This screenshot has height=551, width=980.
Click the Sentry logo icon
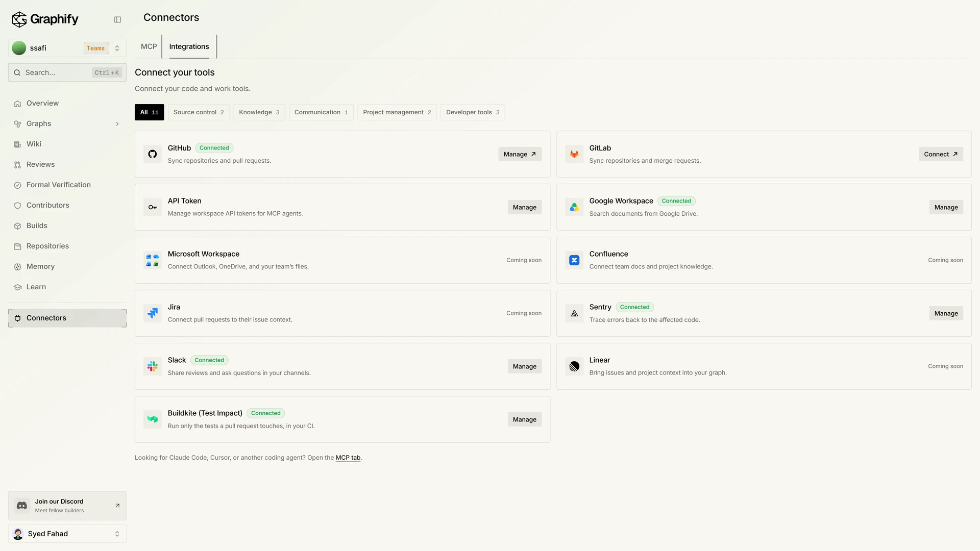574,313
